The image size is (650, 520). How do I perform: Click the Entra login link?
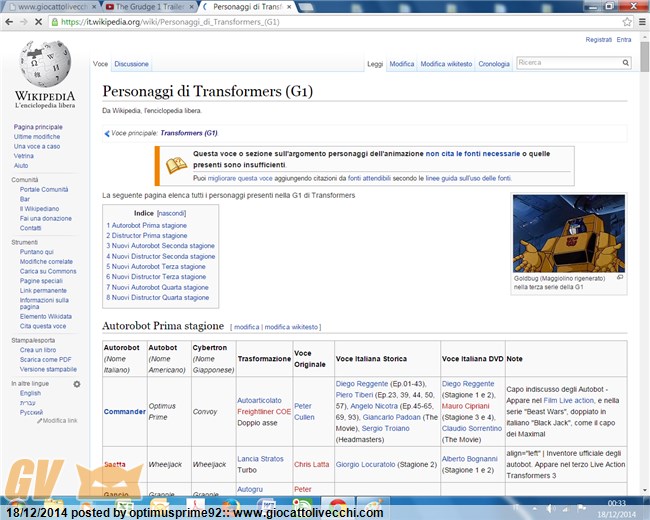(623, 39)
